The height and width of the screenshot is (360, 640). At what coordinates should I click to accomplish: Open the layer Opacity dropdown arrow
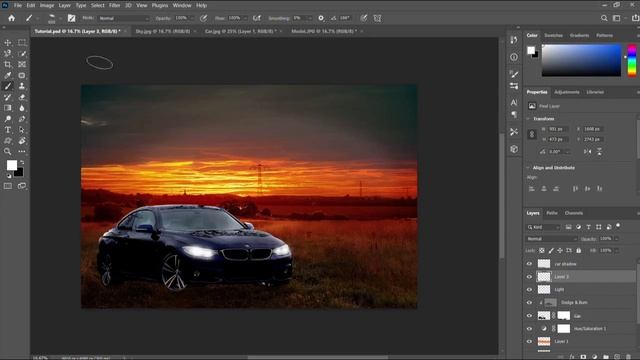tap(616, 239)
